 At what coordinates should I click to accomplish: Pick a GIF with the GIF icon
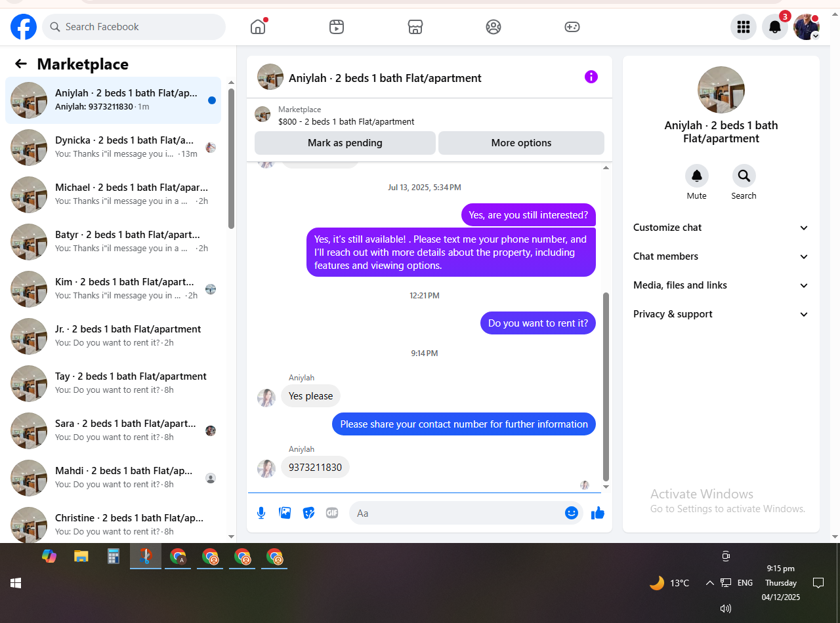tap(332, 513)
